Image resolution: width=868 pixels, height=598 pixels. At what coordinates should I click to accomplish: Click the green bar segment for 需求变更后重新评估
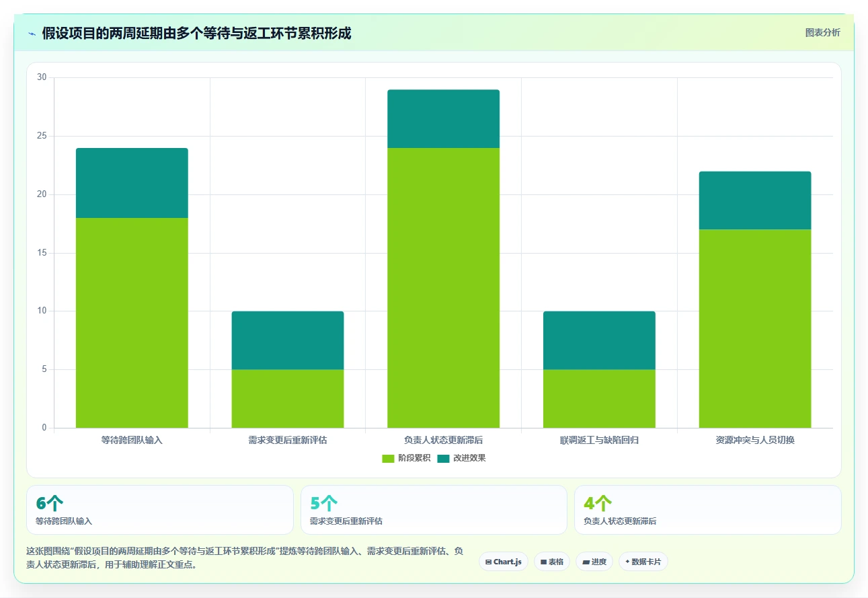coord(288,399)
